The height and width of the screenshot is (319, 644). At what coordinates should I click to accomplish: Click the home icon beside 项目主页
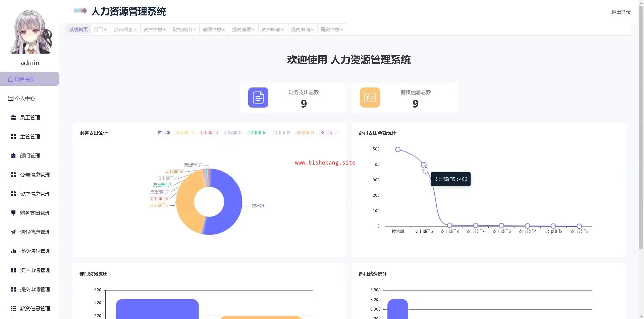(x=11, y=79)
